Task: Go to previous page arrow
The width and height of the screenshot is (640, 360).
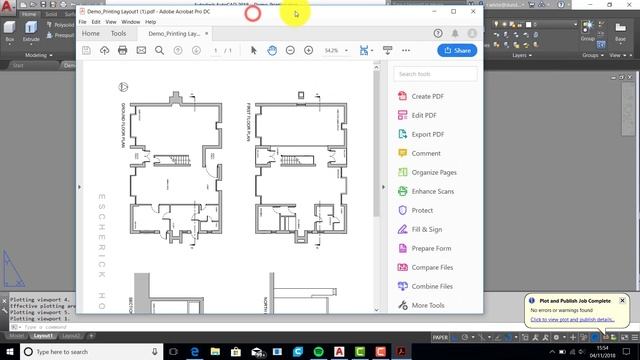Action: (178, 50)
